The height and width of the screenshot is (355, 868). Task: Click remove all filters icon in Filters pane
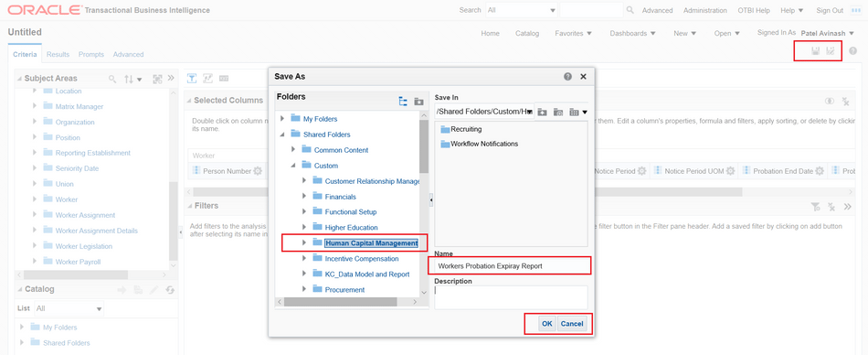click(x=831, y=207)
